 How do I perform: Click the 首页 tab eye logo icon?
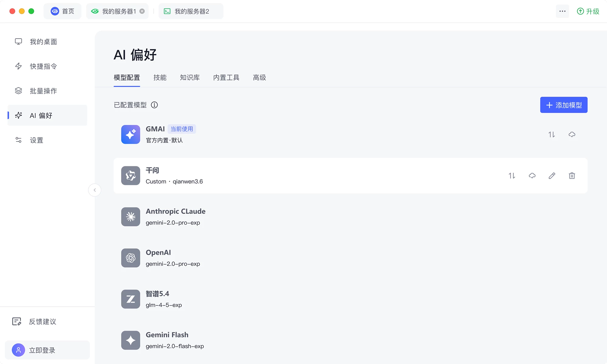55,11
